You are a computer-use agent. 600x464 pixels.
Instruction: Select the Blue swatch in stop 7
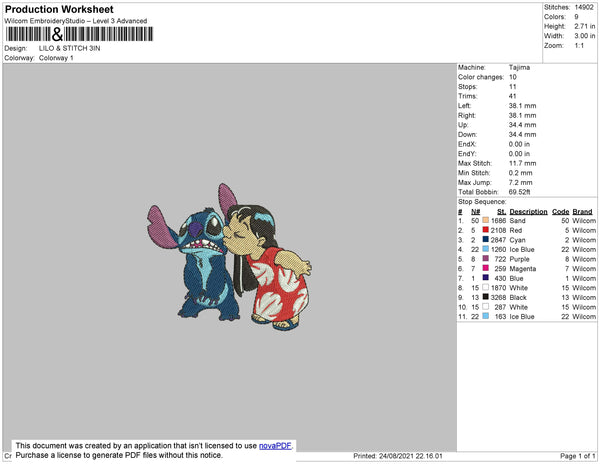pyautogui.click(x=486, y=278)
